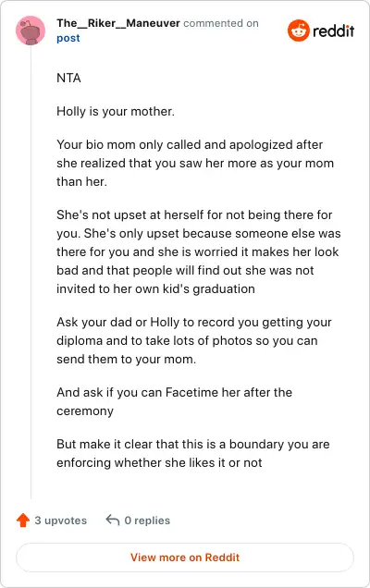Image resolution: width=370 pixels, height=588 pixels.
Task: Open the The__Riker__Maneuver user profile
Action: pyautogui.click(x=118, y=23)
